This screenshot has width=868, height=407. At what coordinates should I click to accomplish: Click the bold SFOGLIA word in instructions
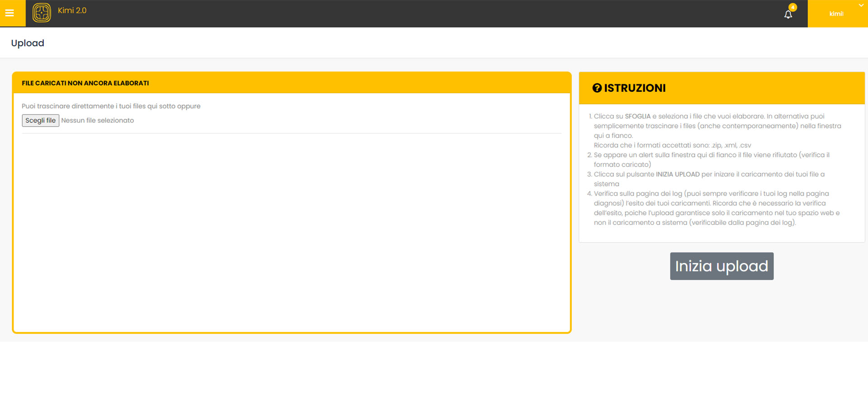point(637,116)
